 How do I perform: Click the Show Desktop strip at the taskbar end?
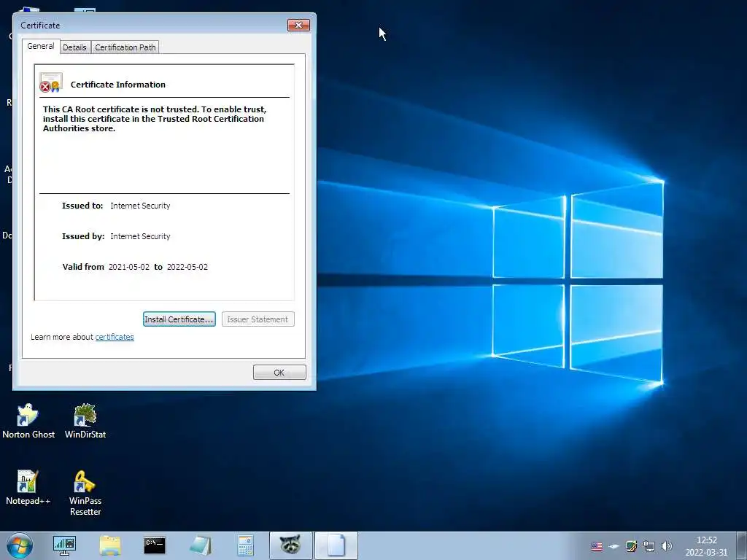pos(742,545)
